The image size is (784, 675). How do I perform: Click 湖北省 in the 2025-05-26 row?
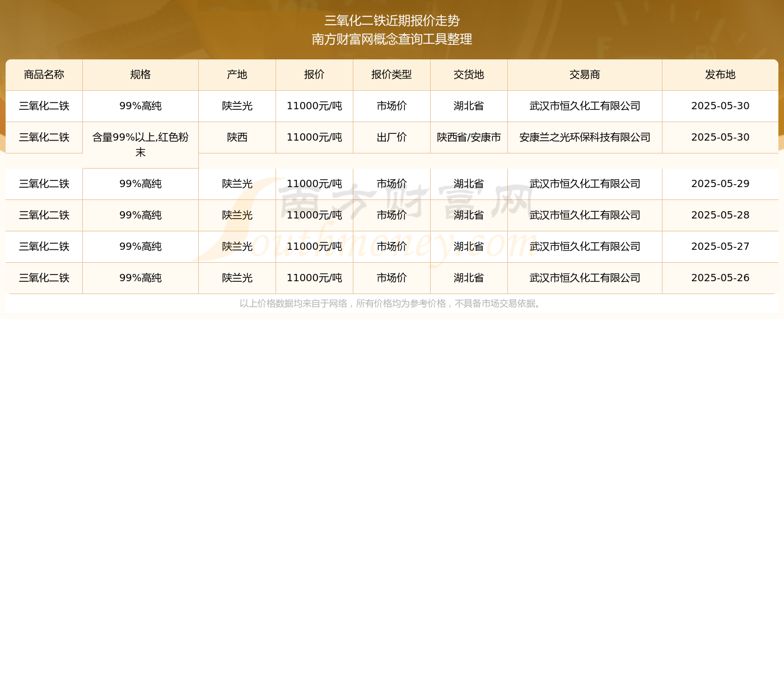(469, 278)
